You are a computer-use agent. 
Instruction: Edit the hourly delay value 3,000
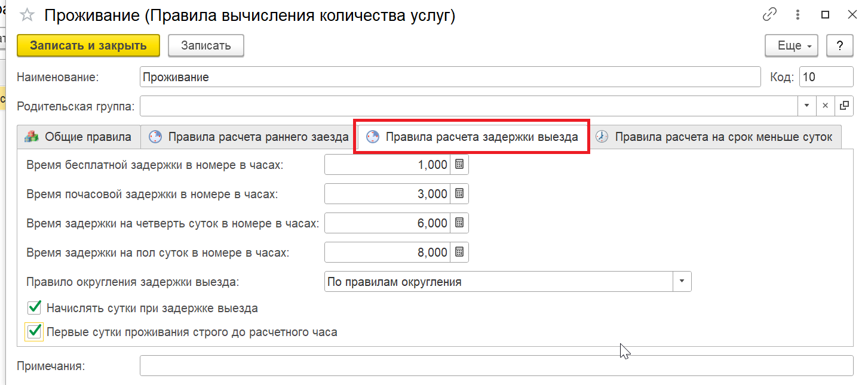coord(388,193)
